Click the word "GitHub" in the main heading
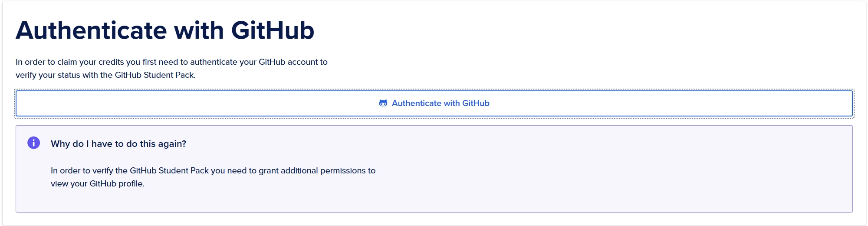 [x=273, y=30]
